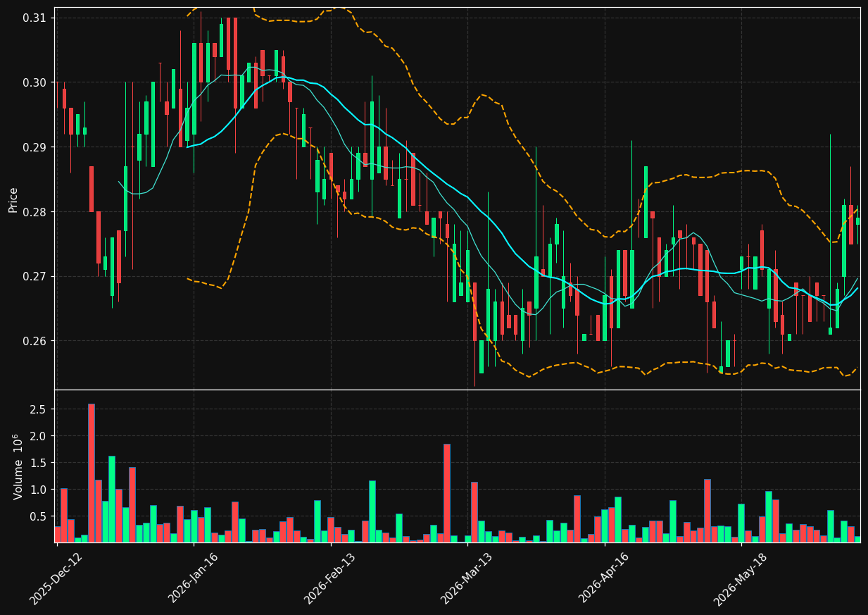Click the 2026-Feb-13 date label
Viewport: 868px width, 615px height.
pos(331,578)
